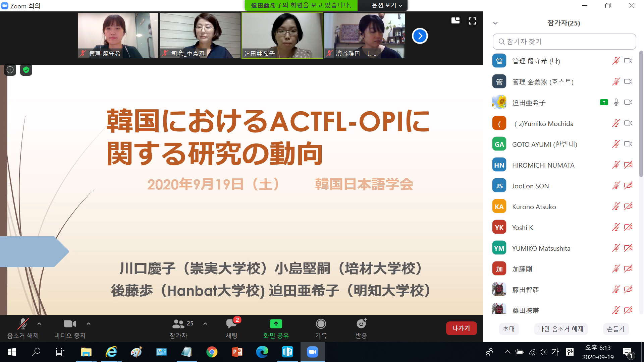Stop video with 비디오 중지
Screen dimensions: 644x362
pyautogui.click(x=70, y=324)
